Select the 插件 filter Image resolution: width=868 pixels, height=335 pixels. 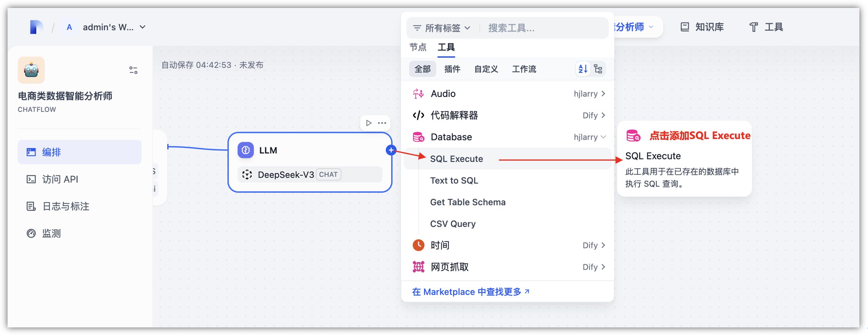click(452, 69)
